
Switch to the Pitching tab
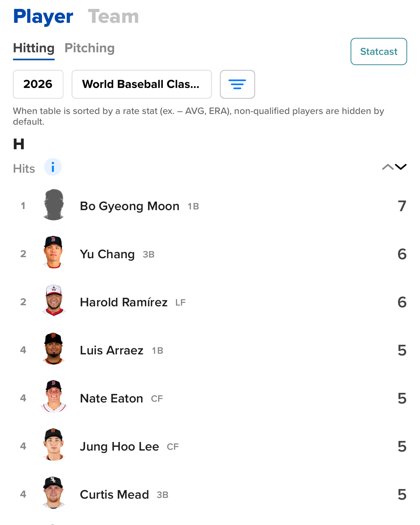(89, 48)
